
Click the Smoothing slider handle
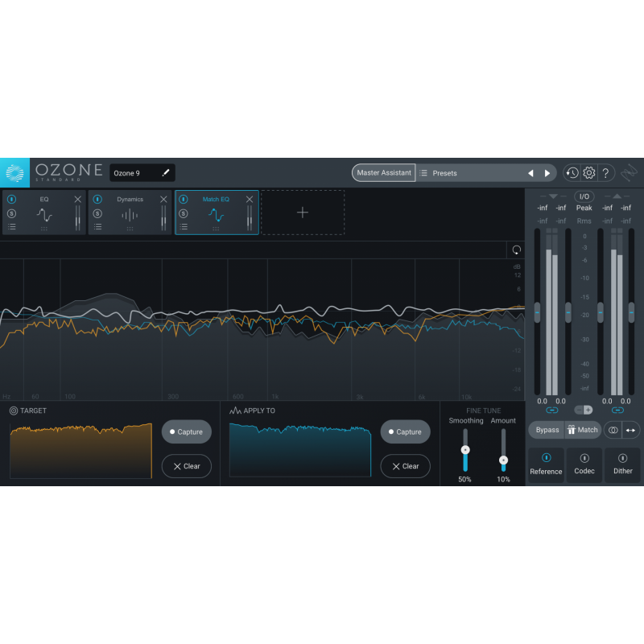tap(465, 449)
